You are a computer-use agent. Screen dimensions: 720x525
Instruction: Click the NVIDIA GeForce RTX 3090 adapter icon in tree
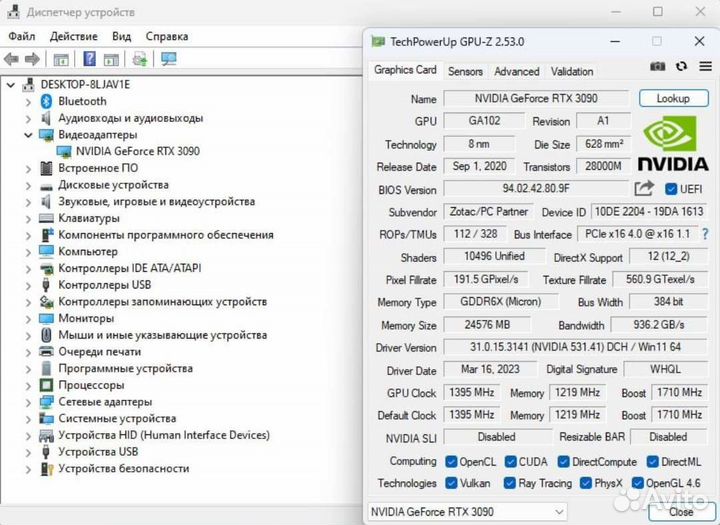64,151
